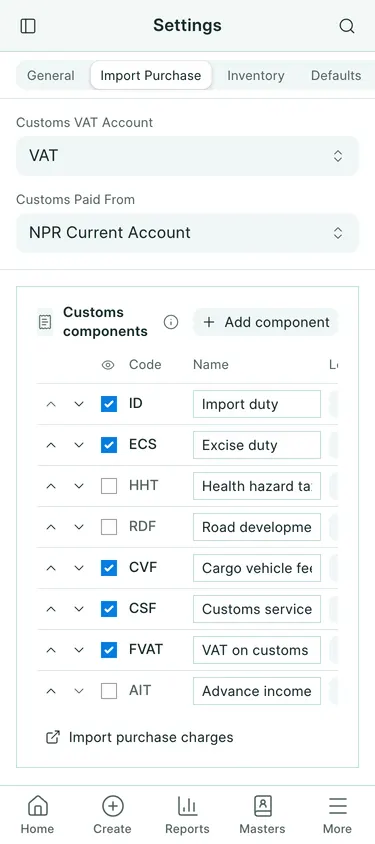Uncheck the CSF component checkbox
375x844 pixels.
pyautogui.click(x=109, y=609)
